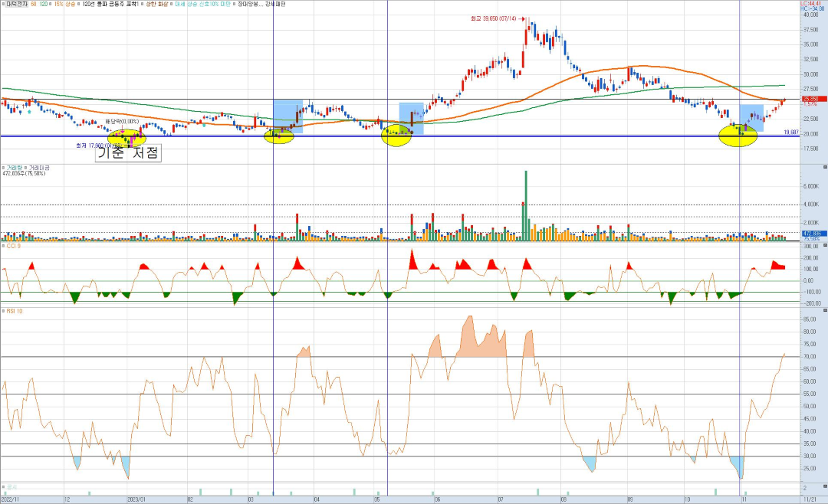Click the volume value tag 472,836
The height and width of the screenshot is (504, 828).
(x=813, y=234)
